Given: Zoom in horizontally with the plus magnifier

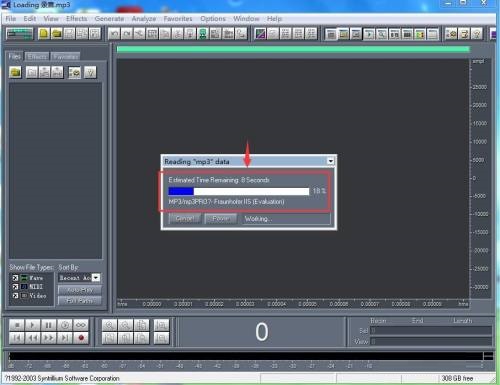Looking at the screenshot, I should [109, 325].
